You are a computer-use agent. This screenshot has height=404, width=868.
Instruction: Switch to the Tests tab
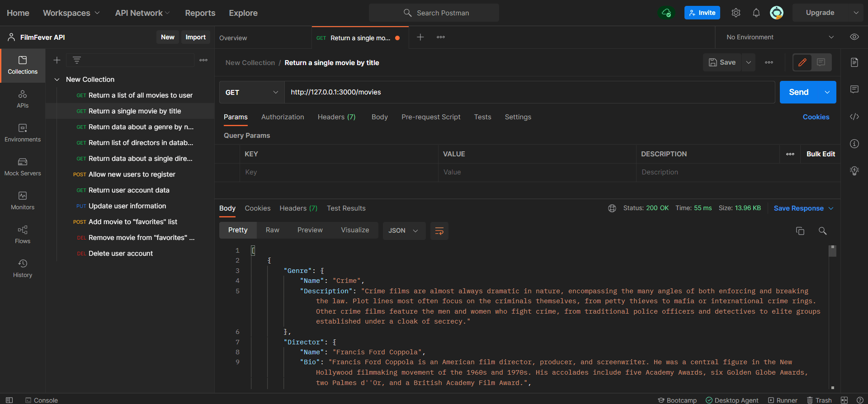pyautogui.click(x=482, y=117)
